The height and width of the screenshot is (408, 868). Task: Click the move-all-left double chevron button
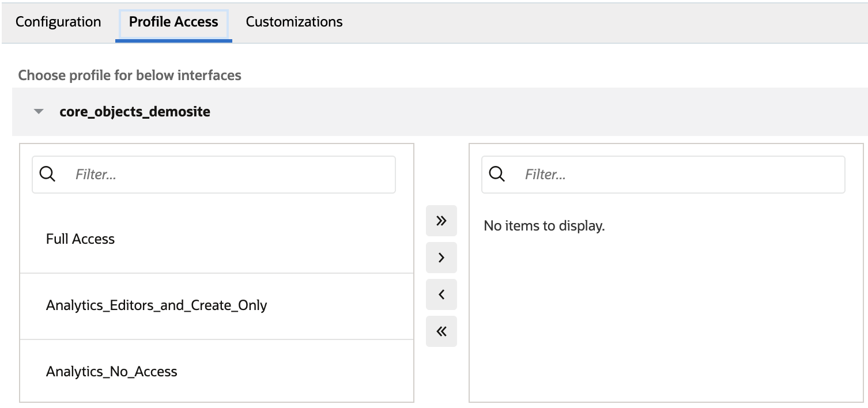pos(441,331)
